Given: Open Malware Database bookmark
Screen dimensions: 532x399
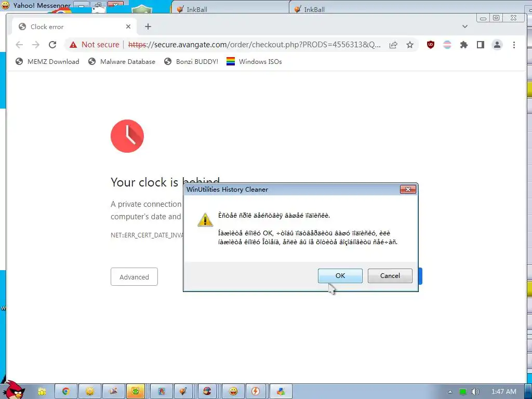Looking at the screenshot, I should [122, 61].
